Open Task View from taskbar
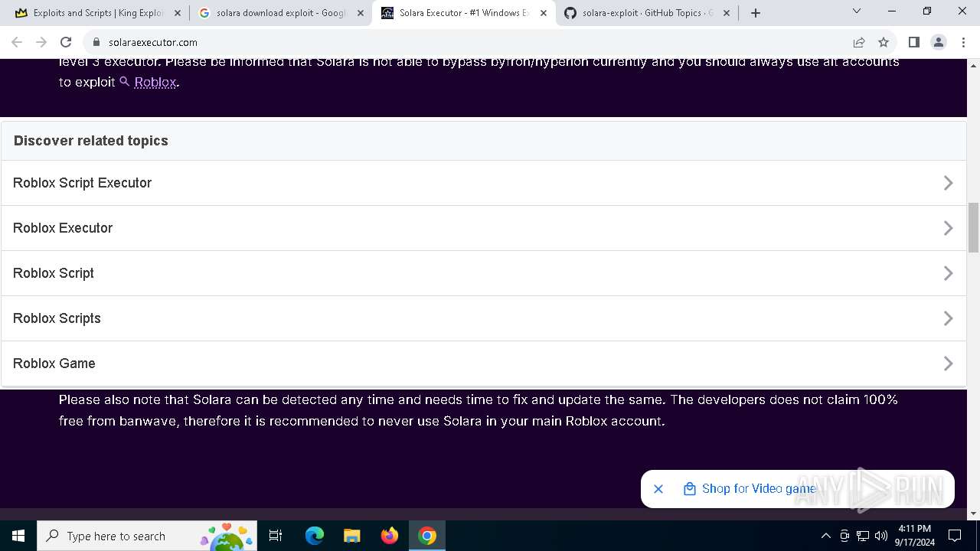 pos(276,536)
